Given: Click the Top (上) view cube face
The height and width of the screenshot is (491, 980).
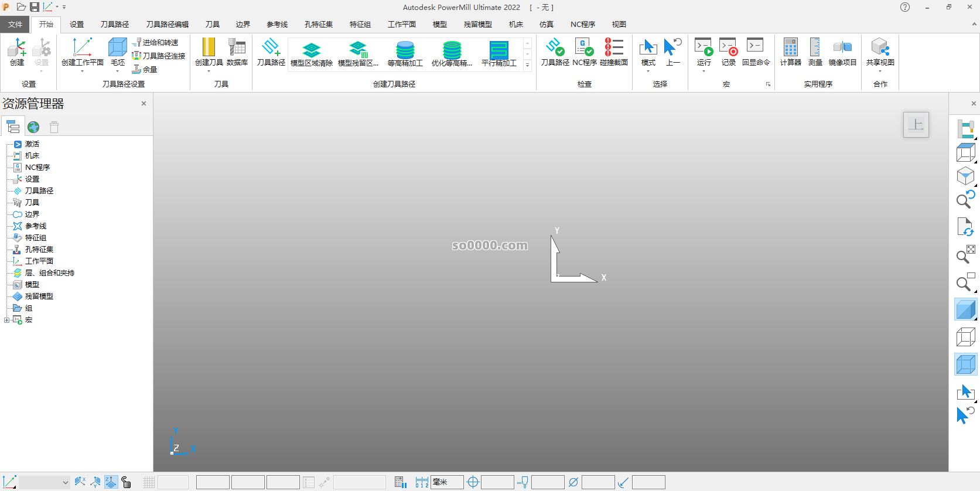Looking at the screenshot, I should pyautogui.click(x=916, y=125).
